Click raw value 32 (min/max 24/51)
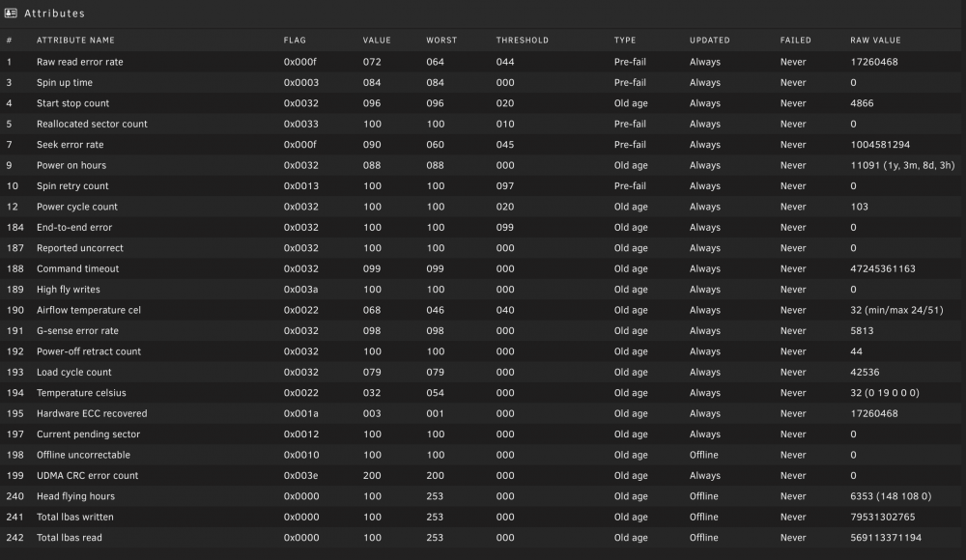 point(896,310)
